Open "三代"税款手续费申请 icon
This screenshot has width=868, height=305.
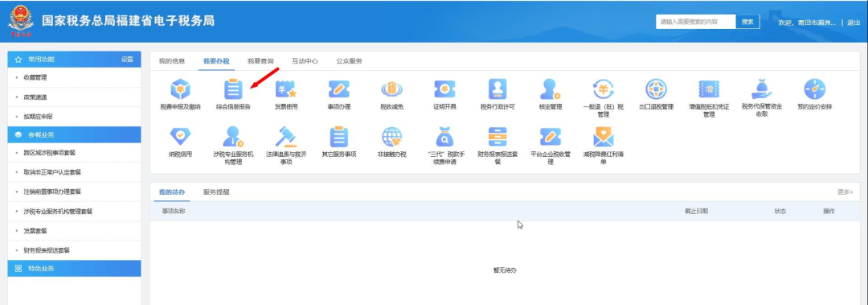tap(444, 137)
